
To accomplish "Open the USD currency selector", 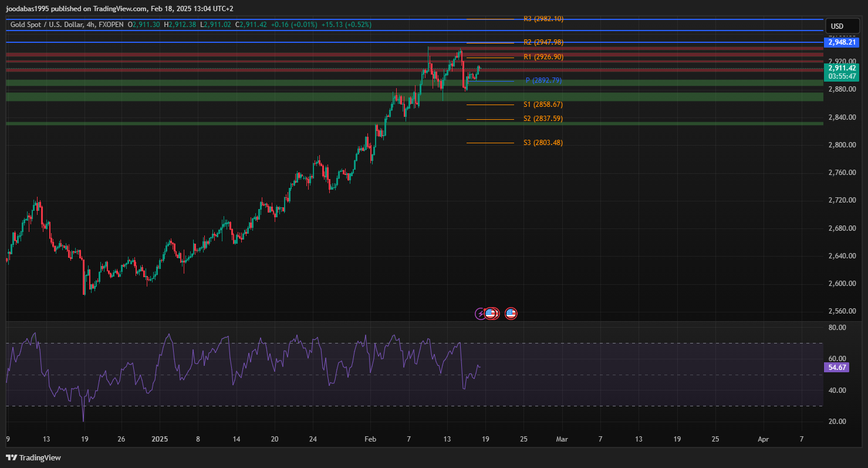I will pyautogui.click(x=837, y=26).
